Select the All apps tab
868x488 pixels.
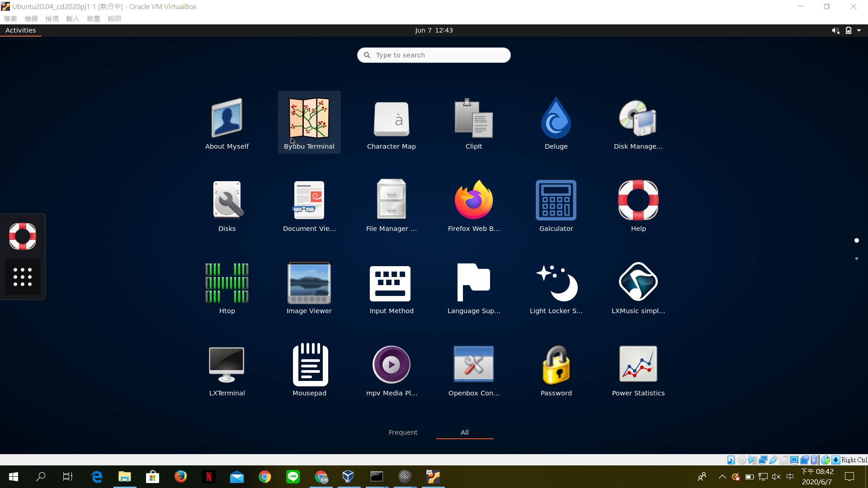pos(464,432)
